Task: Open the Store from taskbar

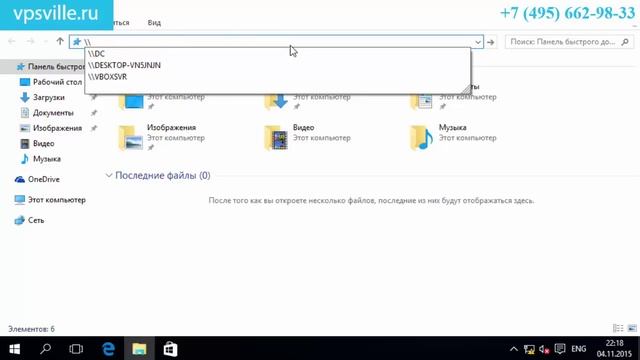Action: tap(170, 349)
